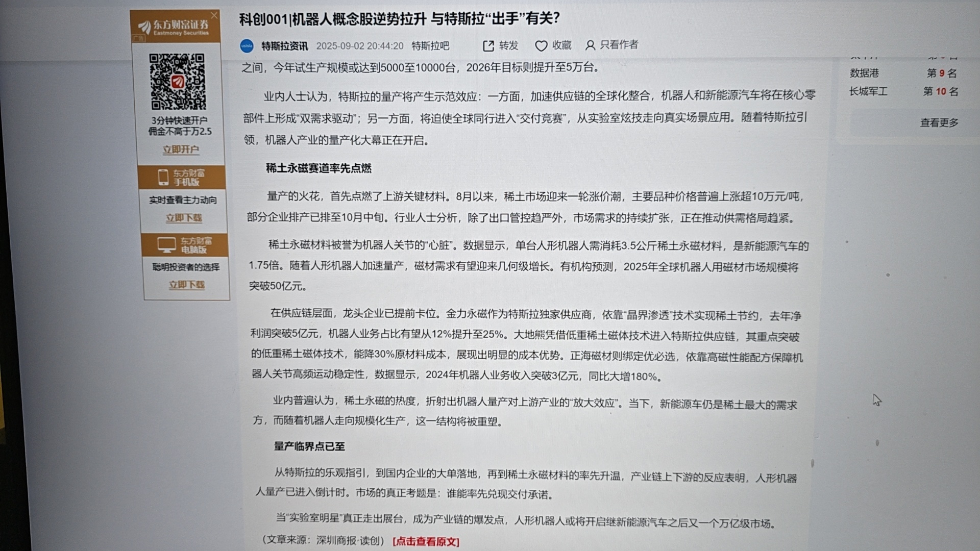Click the text 聪明投资者的选择

point(186,267)
